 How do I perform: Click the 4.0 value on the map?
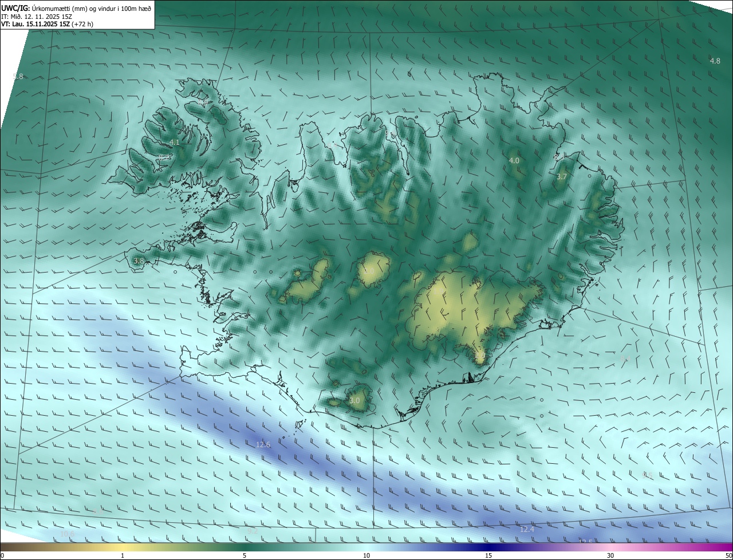514,161
